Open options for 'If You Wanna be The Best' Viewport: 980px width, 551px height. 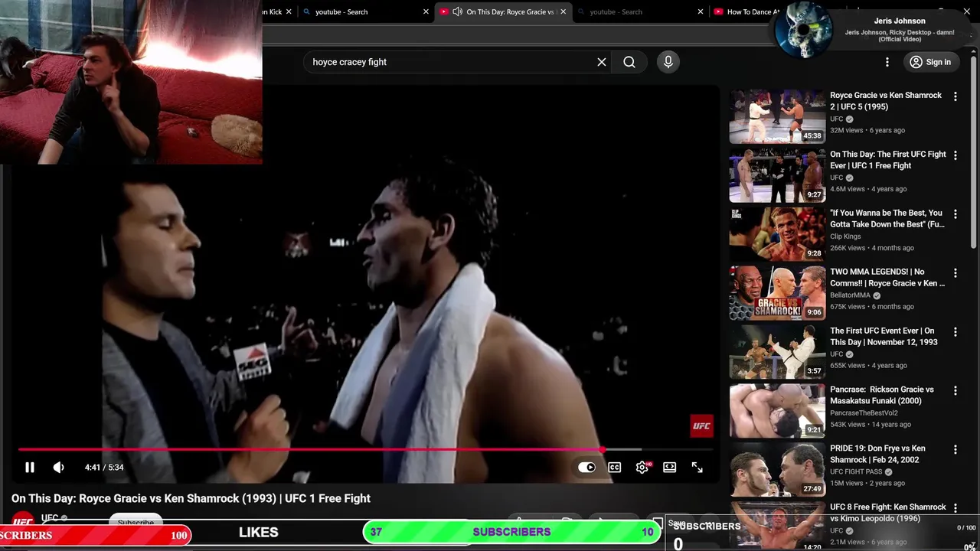coord(955,214)
